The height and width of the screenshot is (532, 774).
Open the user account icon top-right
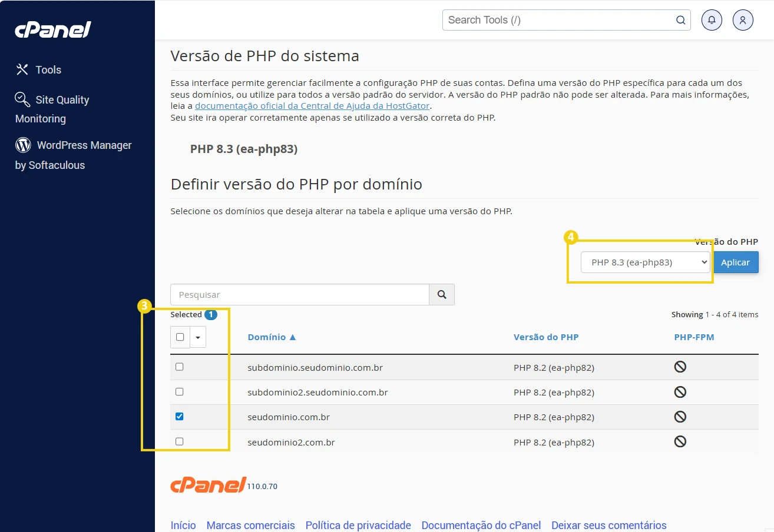[743, 19]
